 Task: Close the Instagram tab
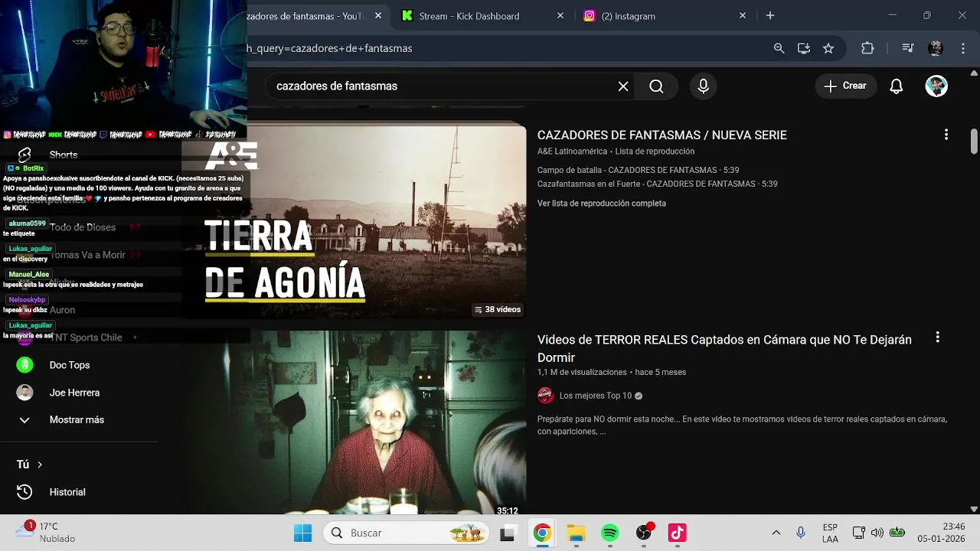tap(742, 15)
